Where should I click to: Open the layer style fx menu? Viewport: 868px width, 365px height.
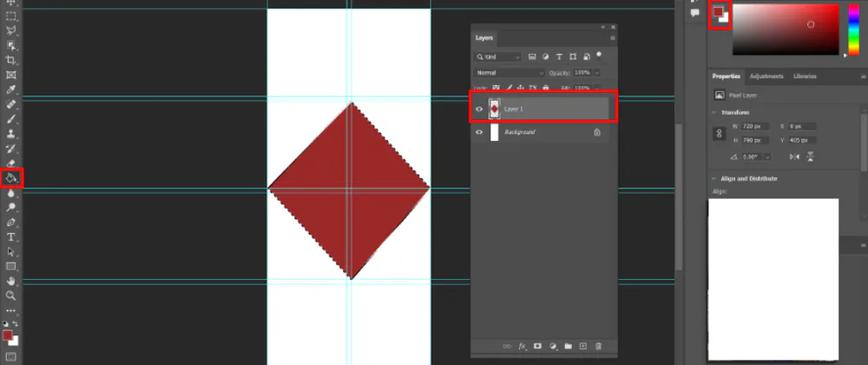click(x=522, y=346)
